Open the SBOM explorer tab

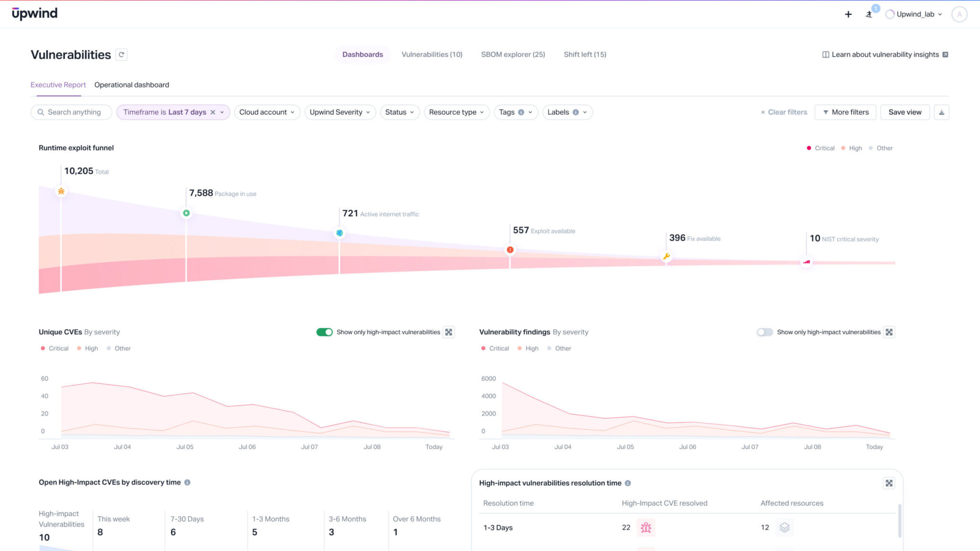[x=512, y=55]
